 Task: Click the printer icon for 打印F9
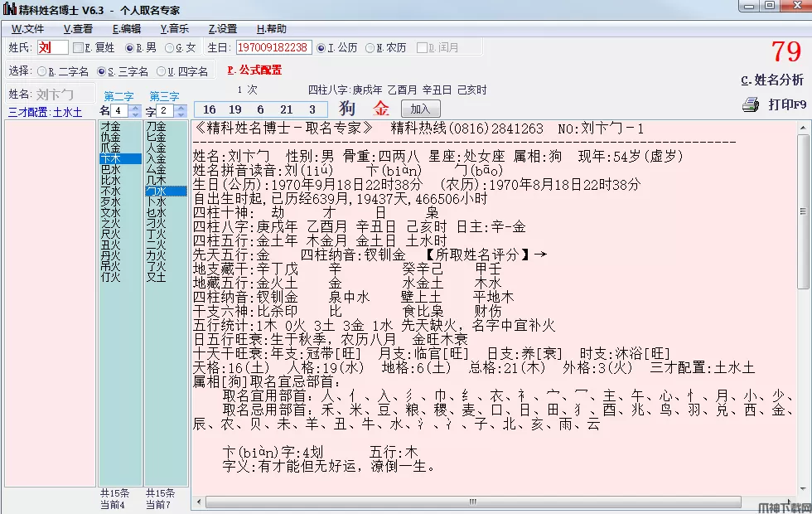pyautogui.click(x=750, y=104)
